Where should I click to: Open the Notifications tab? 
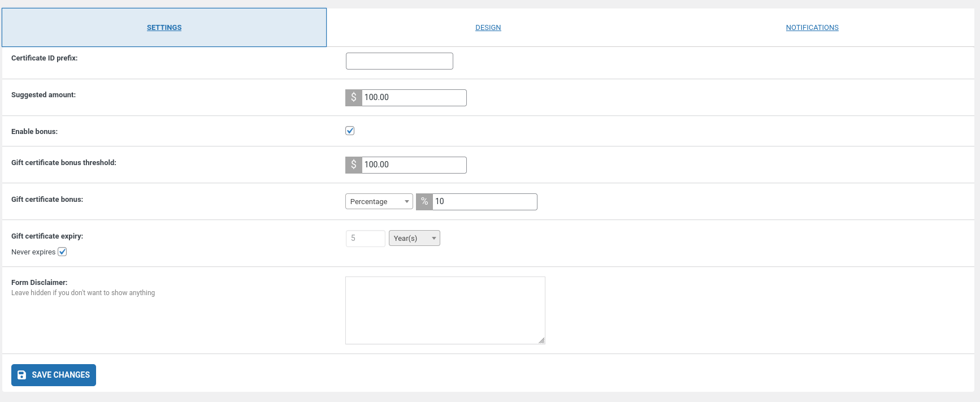tap(812, 28)
